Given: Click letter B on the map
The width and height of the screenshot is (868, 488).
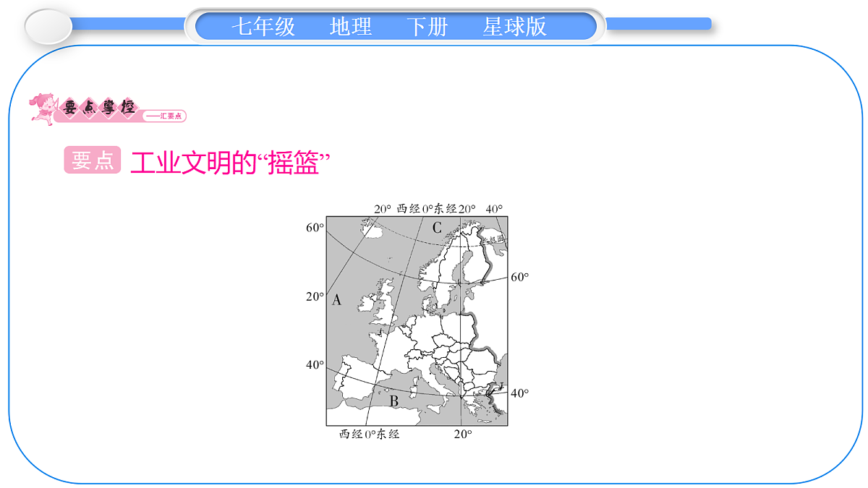Looking at the screenshot, I should (394, 401).
